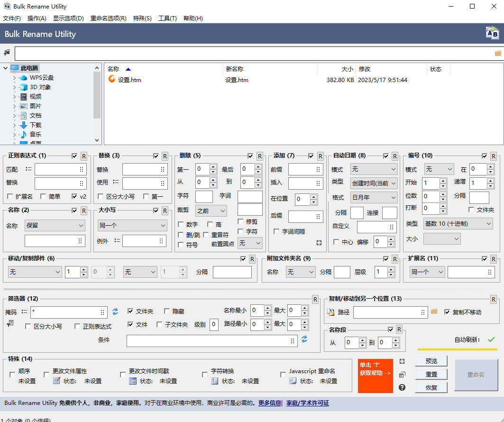Click the AB logo icon in the header
This screenshot has width=504, height=422.
click(x=492, y=33)
